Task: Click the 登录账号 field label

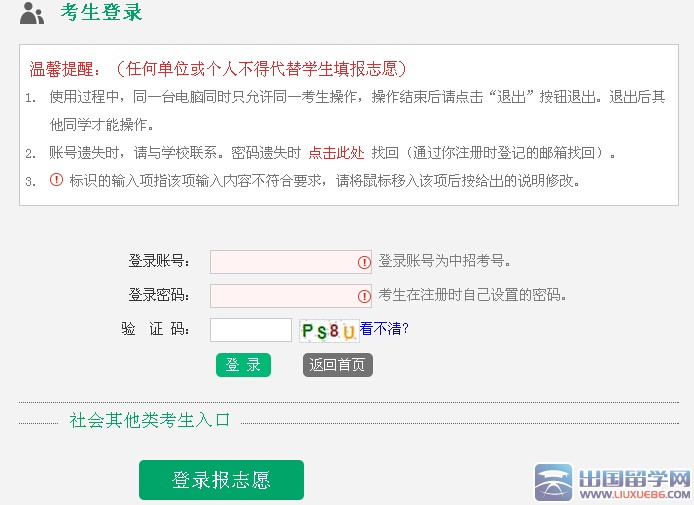Action: (x=160, y=261)
